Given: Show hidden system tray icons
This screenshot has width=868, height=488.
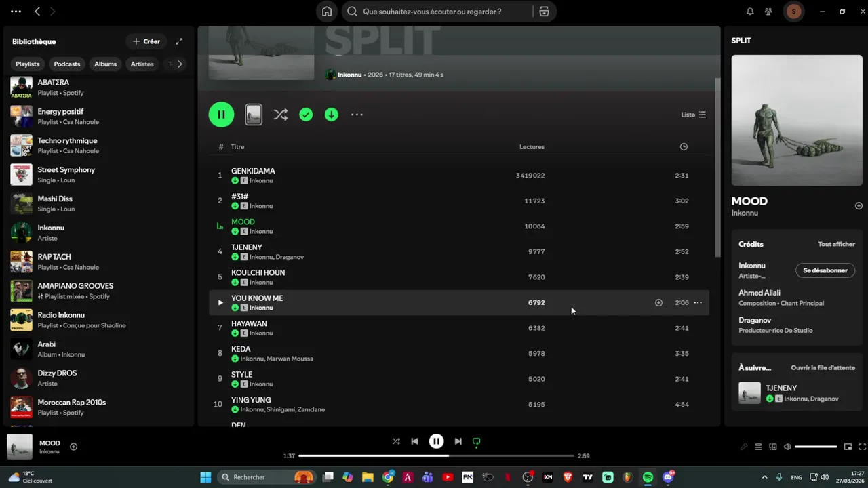Looking at the screenshot, I should [765, 477].
